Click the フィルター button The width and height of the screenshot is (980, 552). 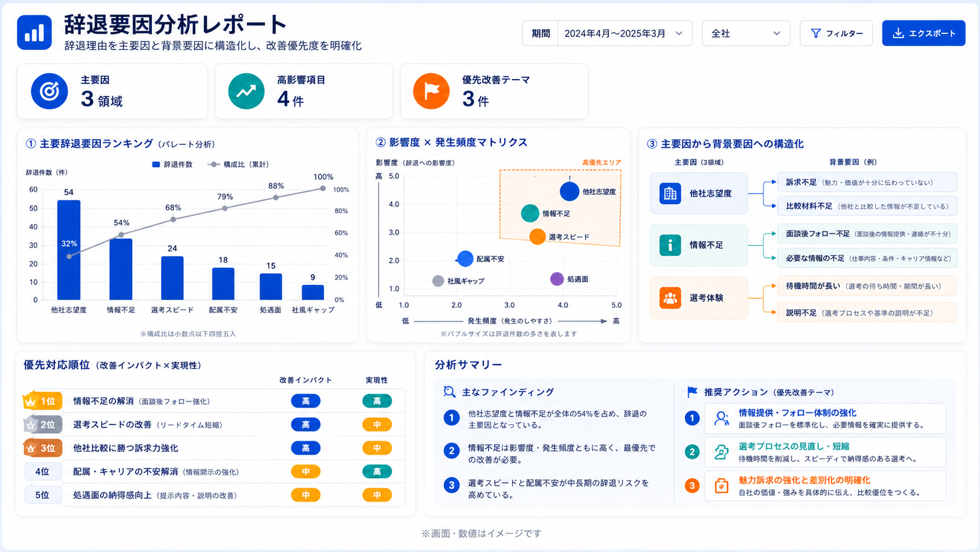coord(836,33)
